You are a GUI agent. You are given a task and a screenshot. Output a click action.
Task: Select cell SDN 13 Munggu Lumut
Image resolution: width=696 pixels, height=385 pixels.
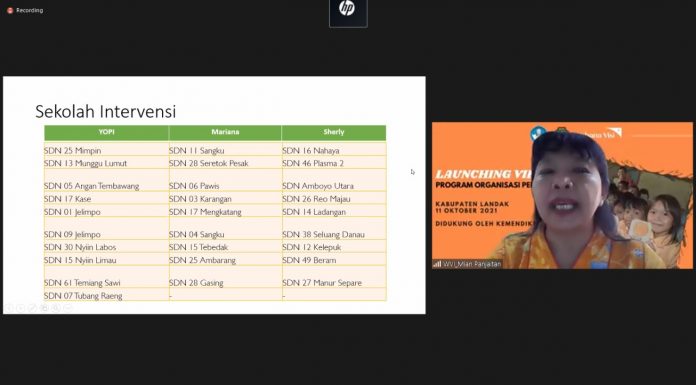point(107,163)
